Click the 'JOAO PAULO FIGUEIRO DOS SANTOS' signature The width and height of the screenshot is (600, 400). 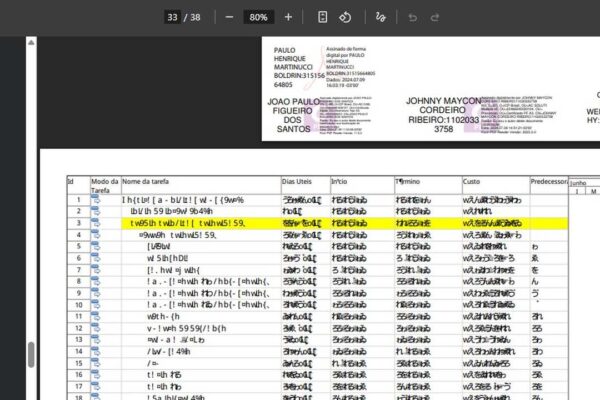pyautogui.click(x=293, y=115)
